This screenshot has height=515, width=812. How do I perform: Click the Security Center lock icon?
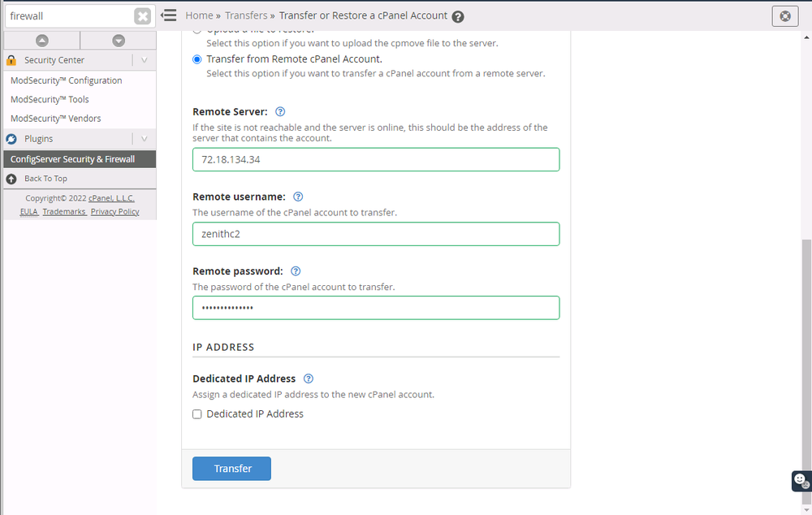[11, 60]
